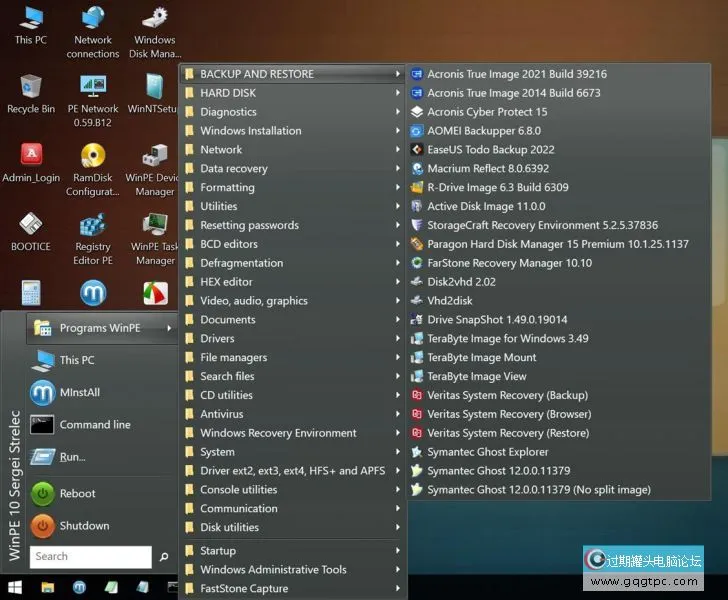This screenshot has height=600, width=728.
Task: Expand the Windows Recovery Environment submenu
Action: tap(278, 433)
